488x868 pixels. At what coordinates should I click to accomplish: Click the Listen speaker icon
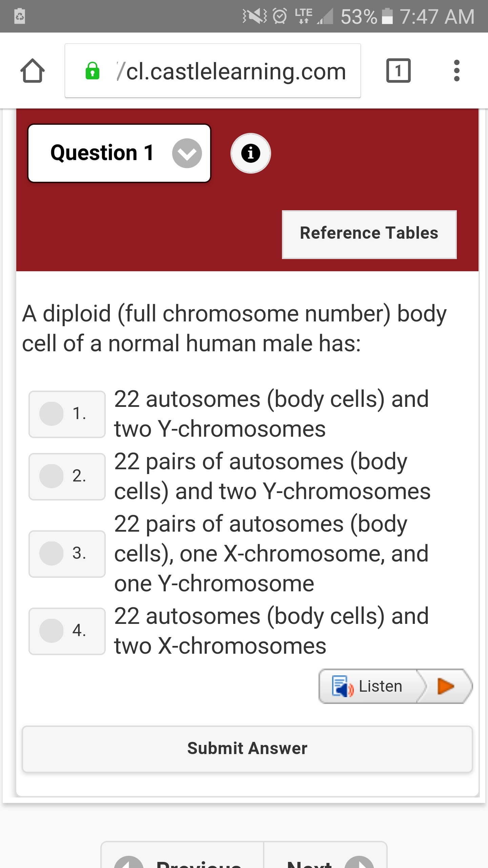(342, 686)
